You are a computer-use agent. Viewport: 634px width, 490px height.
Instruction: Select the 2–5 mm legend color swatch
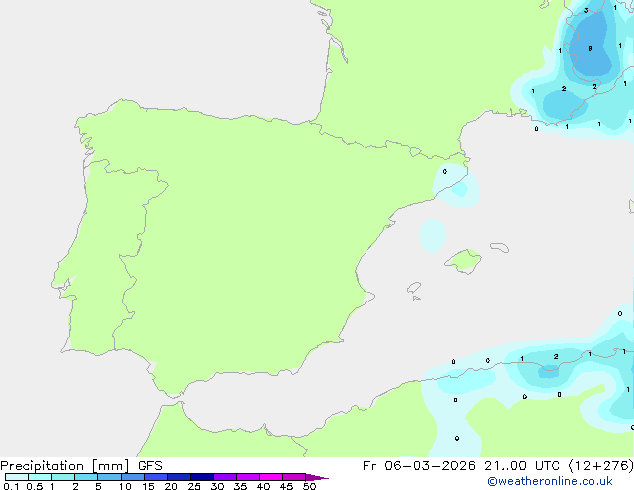(x=86, y=477)
